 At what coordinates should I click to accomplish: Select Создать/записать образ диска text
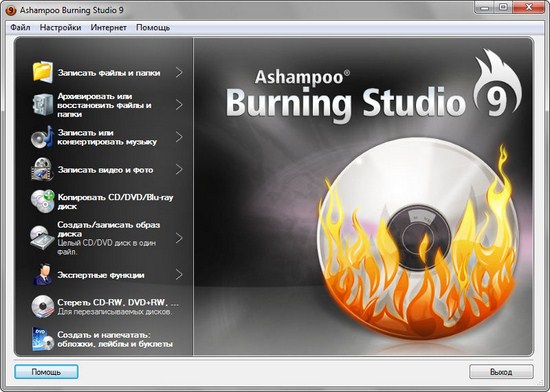pos(109,229)
